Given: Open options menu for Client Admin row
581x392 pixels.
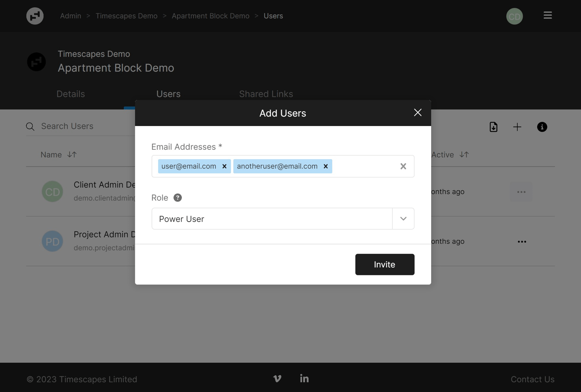Looking at the screenshot, I should pos(521,192).
